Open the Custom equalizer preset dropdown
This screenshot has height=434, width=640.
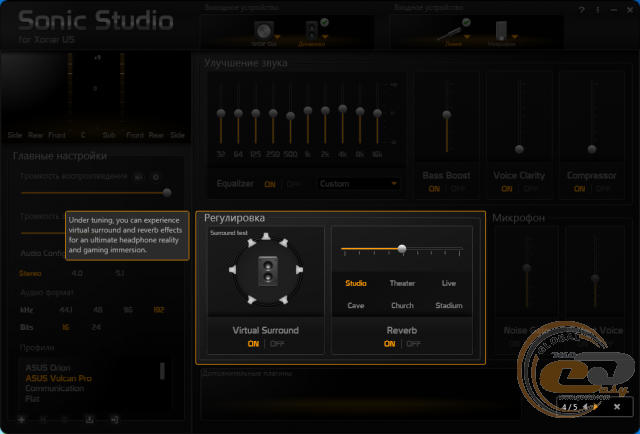click(358, 184)
